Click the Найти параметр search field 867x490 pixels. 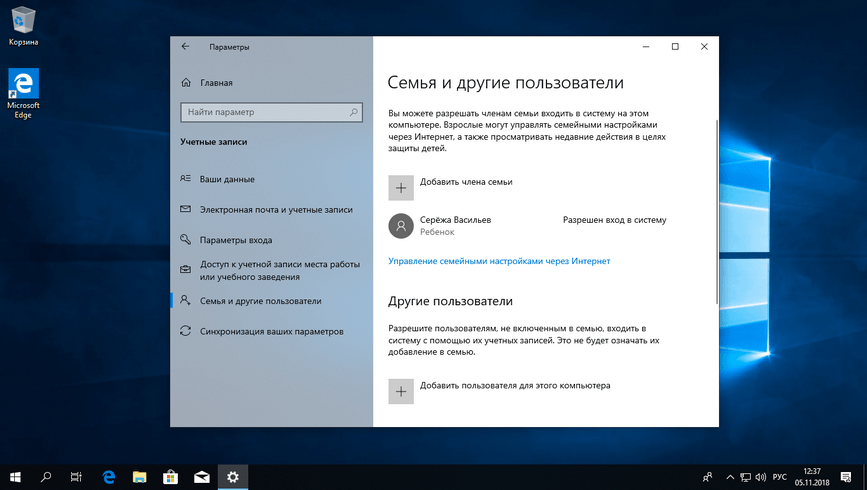(271, 112)
